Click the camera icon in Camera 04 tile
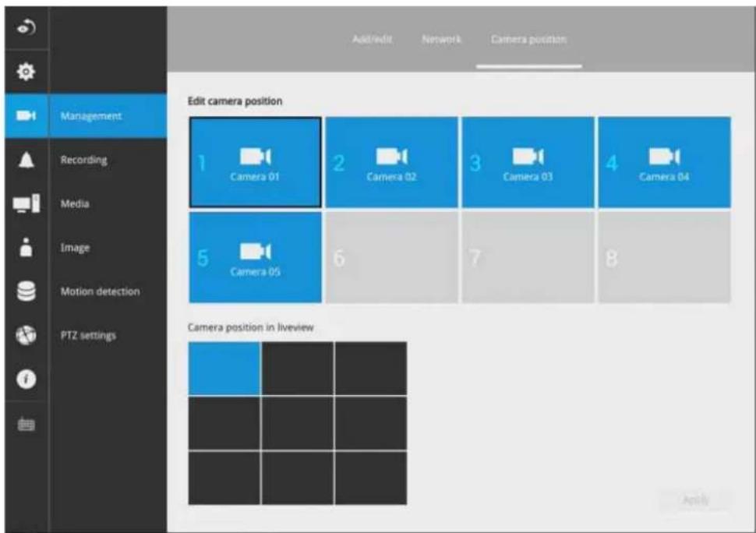The width and height of the screenshot is (756, 533). [665, 157]
